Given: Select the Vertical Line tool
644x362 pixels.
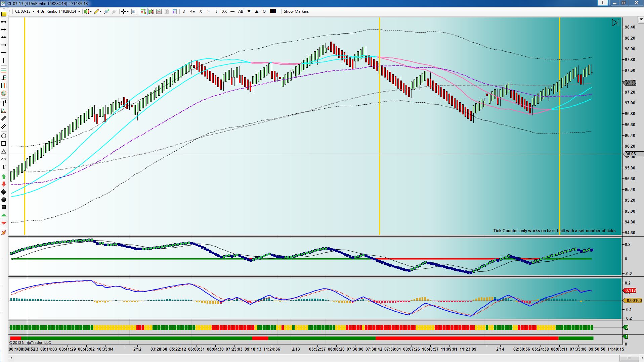Looking at the screenshot, I should pyautogui.click(x=4, y=60).
